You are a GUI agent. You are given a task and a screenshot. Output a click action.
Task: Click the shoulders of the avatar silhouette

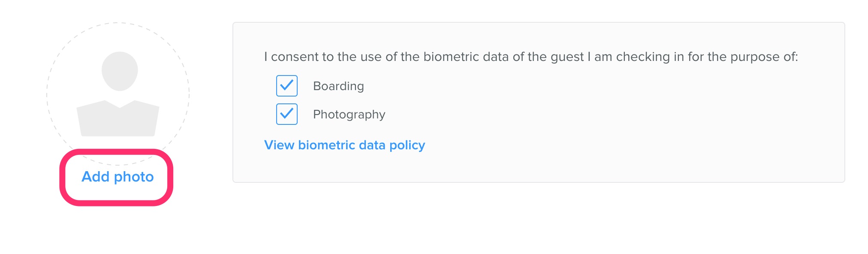coord(118,118)
